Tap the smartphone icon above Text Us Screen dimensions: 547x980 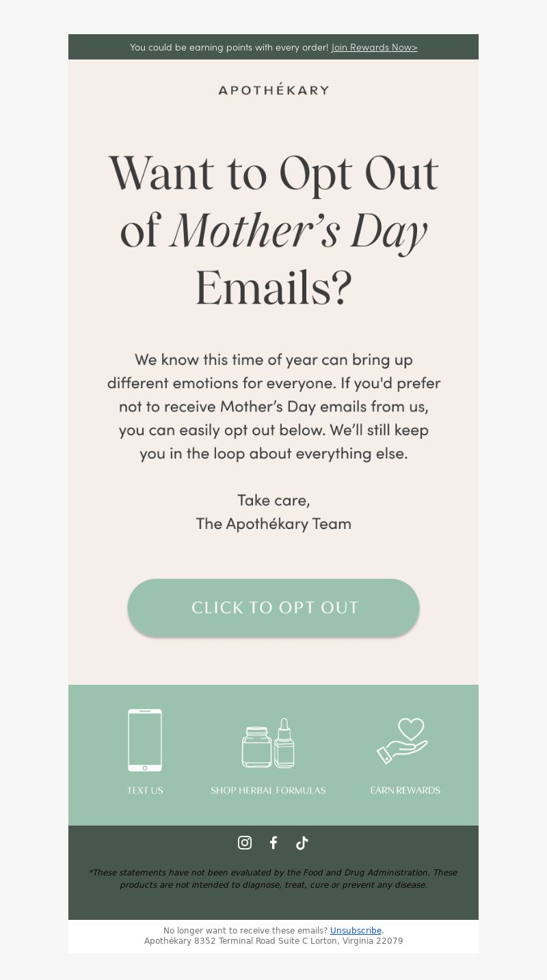(145, 740)
